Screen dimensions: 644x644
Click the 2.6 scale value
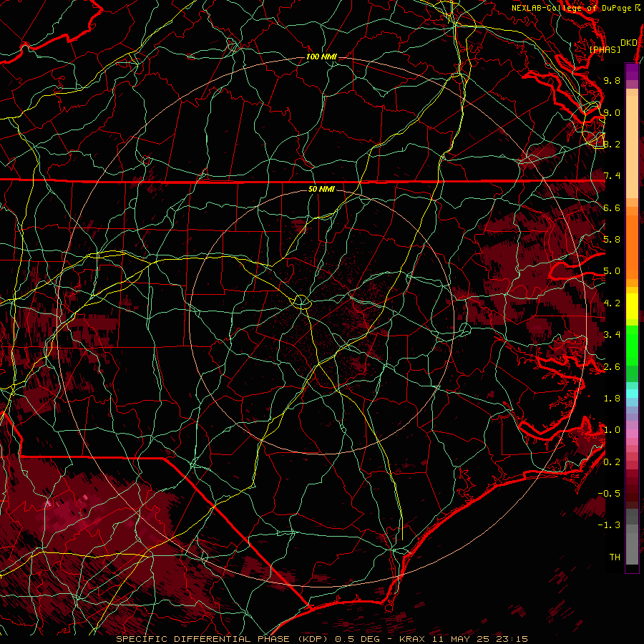(x=612, y=367)
